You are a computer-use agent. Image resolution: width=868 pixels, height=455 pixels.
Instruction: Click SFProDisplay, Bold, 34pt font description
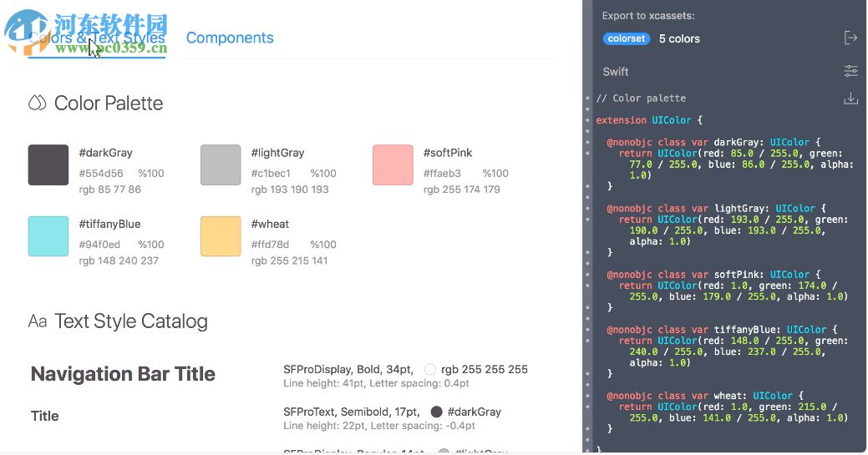coord(348,369)
